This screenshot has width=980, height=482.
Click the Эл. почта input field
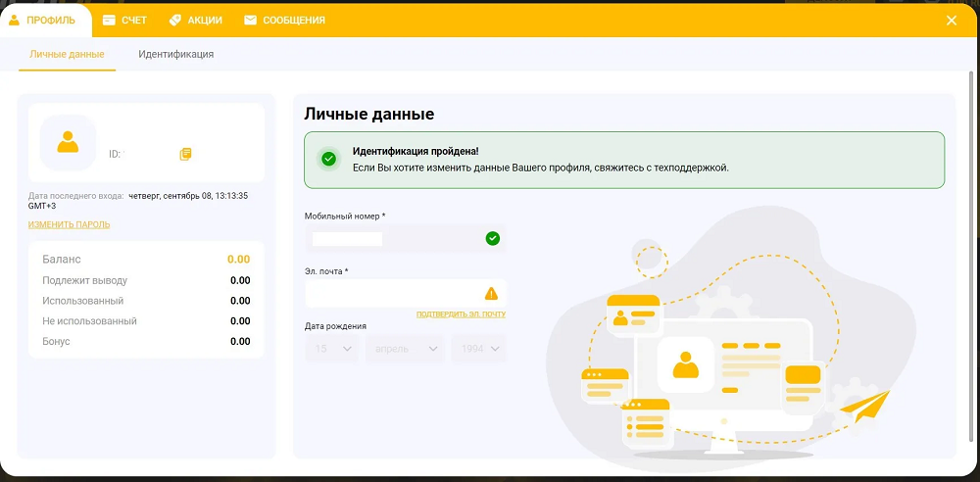pyautogui.click(x=392, y=293)
